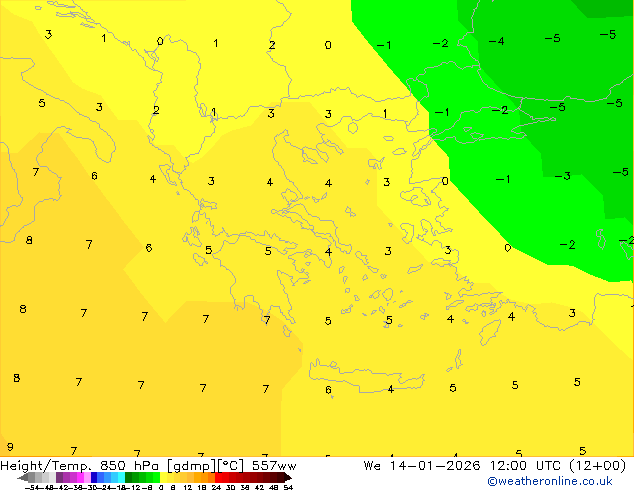
Task: Select the We 14-01-2026 12:00 UTC timestamp
Action: [x=495, y=466]
